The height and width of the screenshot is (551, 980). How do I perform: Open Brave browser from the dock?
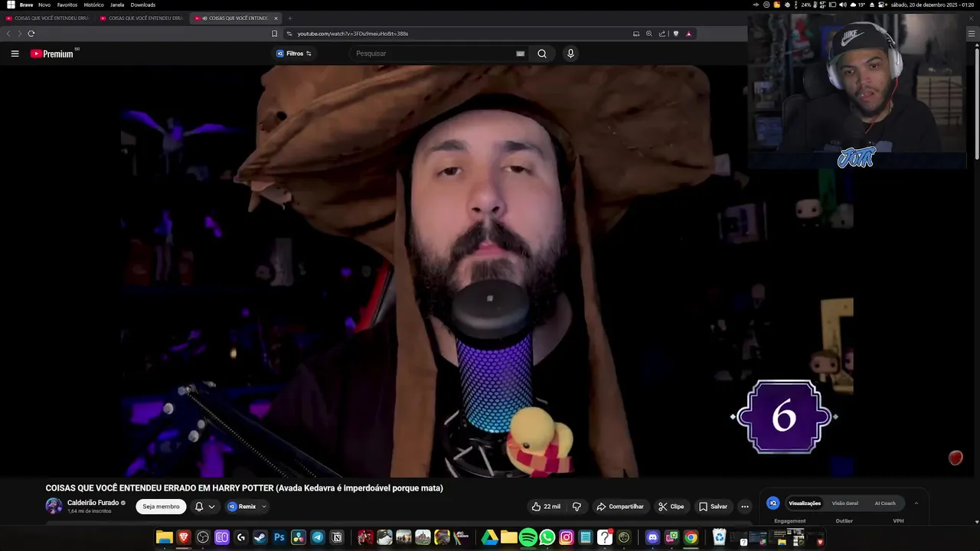[184, 538]
